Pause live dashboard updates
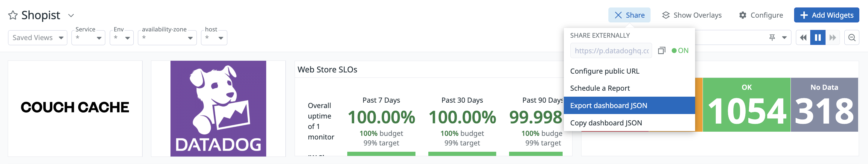868x164 pixels. coord(818,37)
